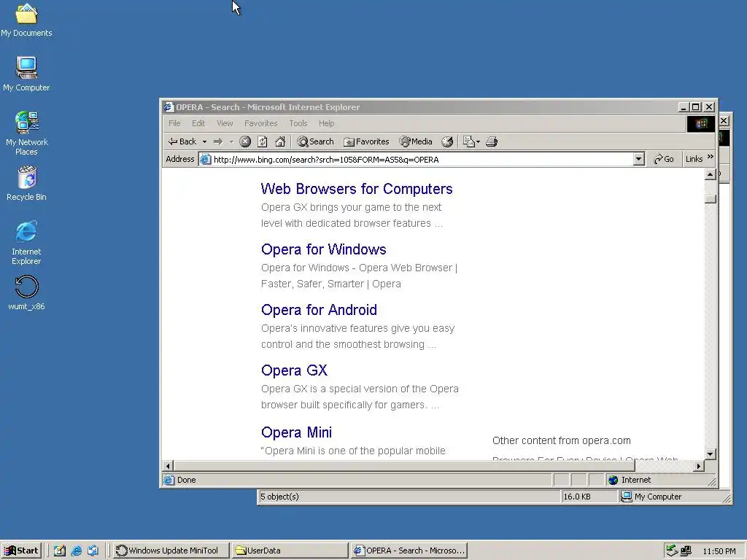The height and width of the screenshot is (560, 747).
Task: Click the Internet security zone in status bar
Action: tap(659, 480)
